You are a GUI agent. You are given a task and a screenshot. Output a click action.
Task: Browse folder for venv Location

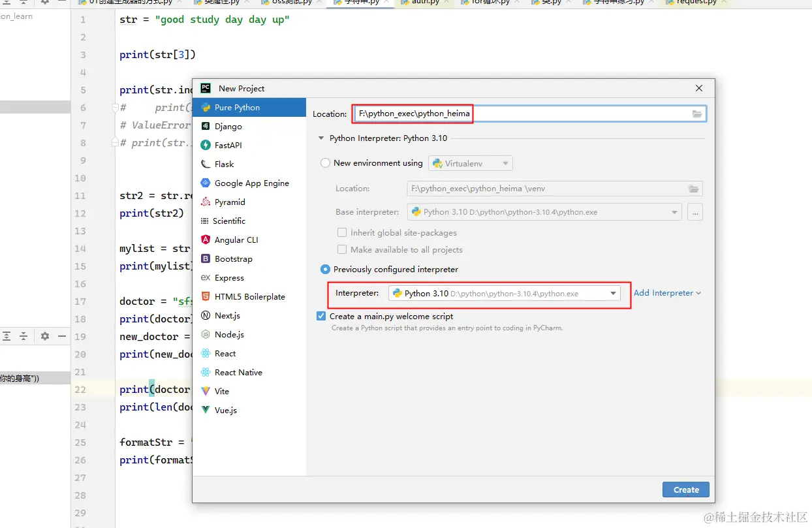pos(693,189)
